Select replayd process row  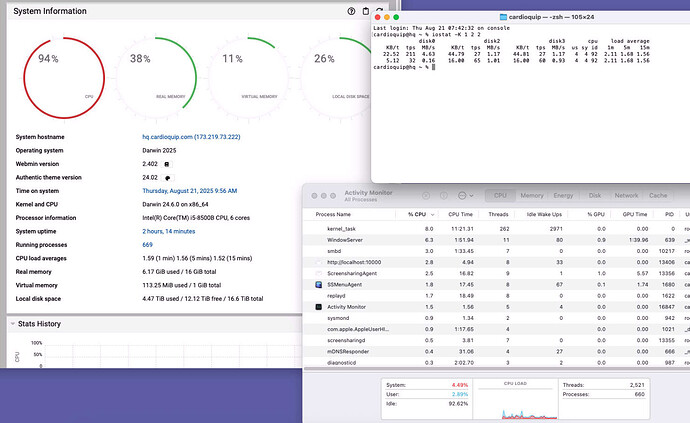(x=496, y=296)
